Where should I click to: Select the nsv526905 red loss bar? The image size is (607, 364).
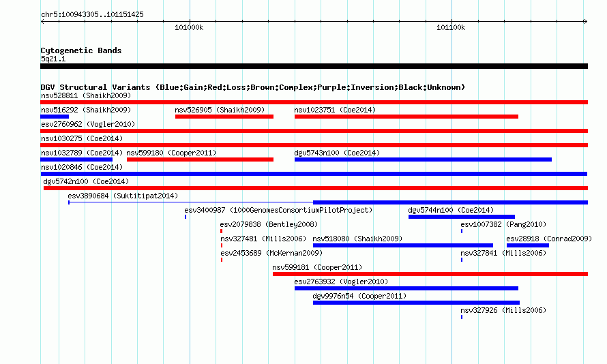pyautogui.click(x=224, y=117)
